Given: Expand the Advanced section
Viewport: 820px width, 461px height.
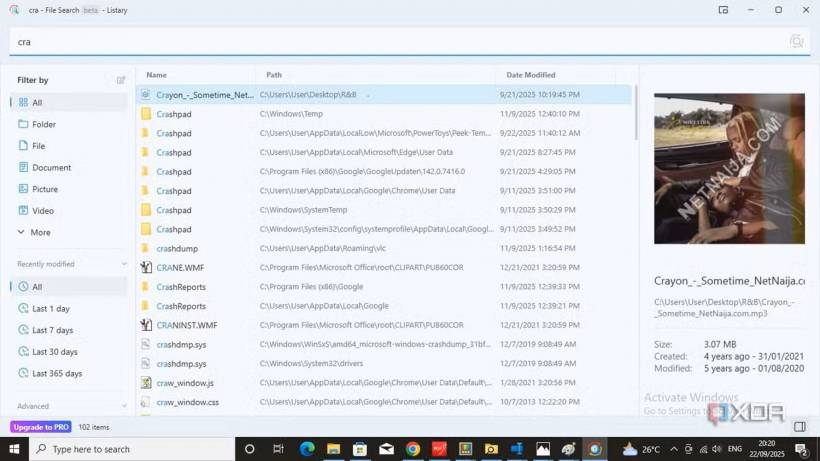Looking at the screenshot, I should [124, 406].
